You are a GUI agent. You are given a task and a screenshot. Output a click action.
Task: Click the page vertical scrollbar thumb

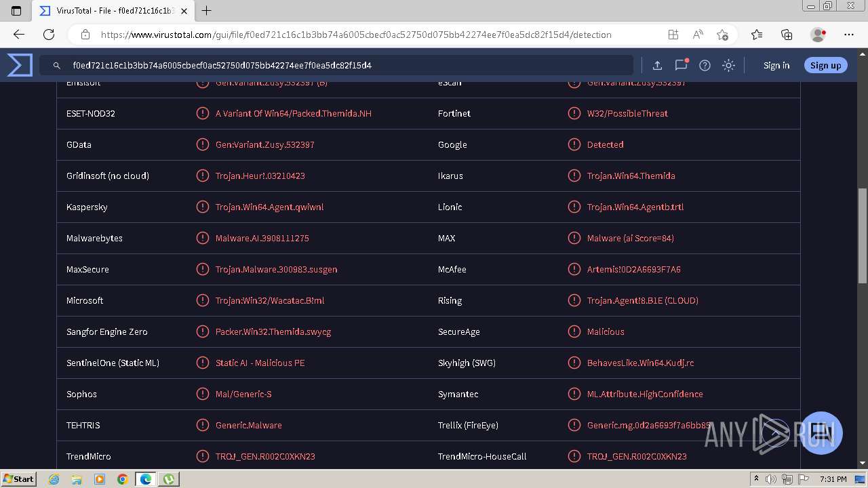[863, 235]
